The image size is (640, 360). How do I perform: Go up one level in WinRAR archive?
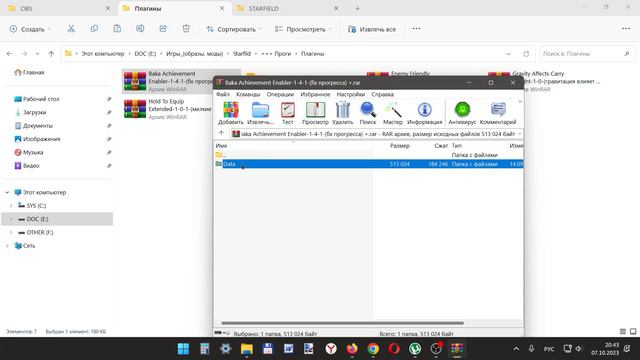pos(221,133)
